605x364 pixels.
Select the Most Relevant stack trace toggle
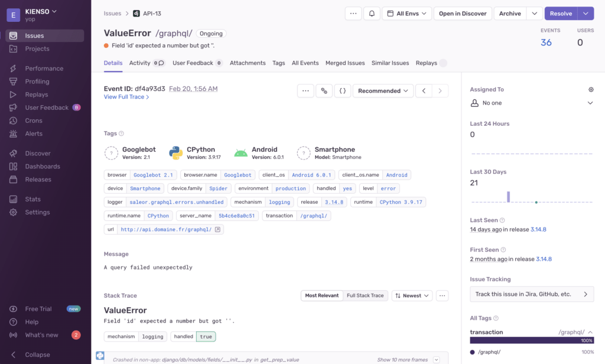322,295
